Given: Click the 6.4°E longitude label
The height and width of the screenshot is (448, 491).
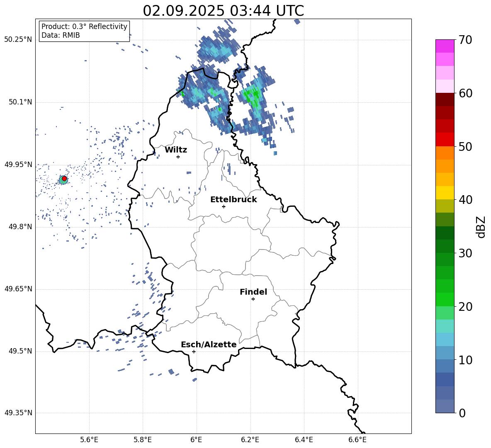Looking at the screenshot, I should (x=304, y=440).
